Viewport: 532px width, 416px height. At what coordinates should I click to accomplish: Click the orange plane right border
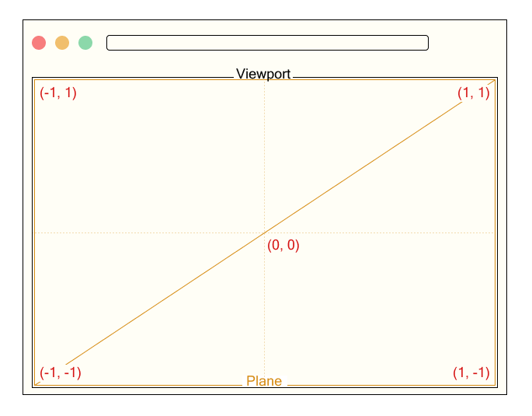pyautogui.click(x=495, y=232)
